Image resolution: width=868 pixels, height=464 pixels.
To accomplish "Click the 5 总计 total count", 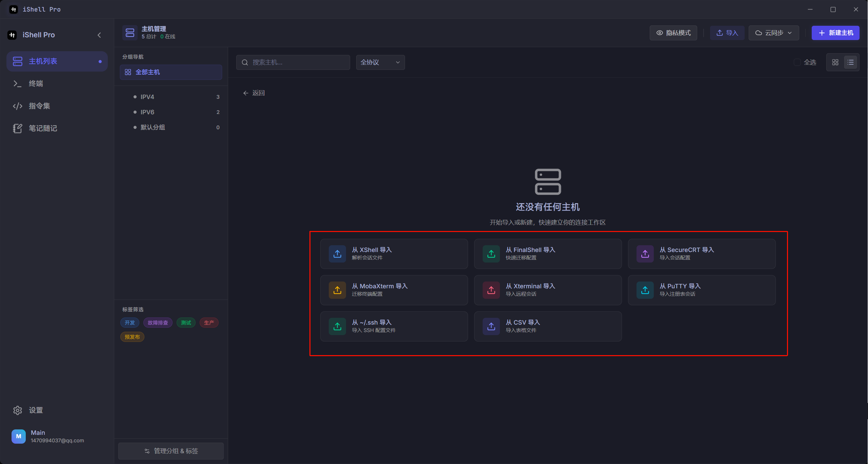I will click(149, 37).
